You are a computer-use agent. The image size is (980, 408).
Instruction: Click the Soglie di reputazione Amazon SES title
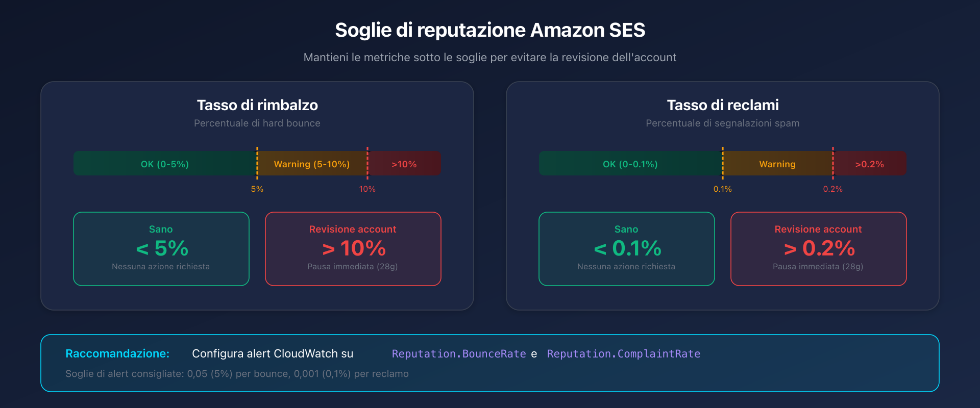pos(490,30)
